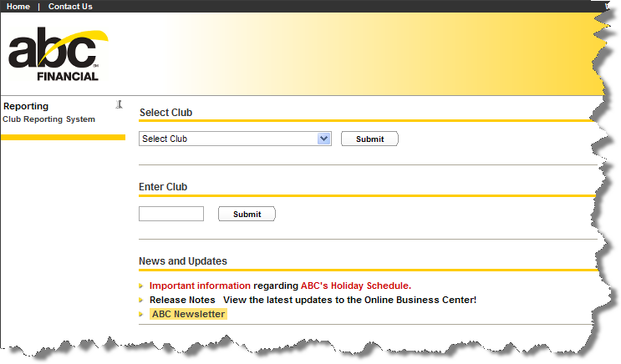
Task: Click the arrow bullet beside Release Notes
Action: pos(141,300)
